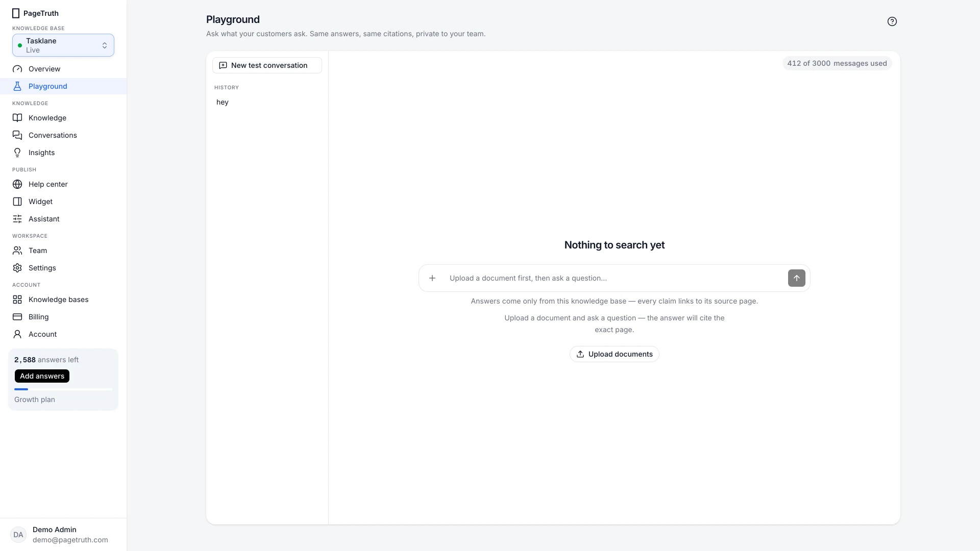980x551 pixels.
Task: Open the Knowledge section
Action: 63,118
